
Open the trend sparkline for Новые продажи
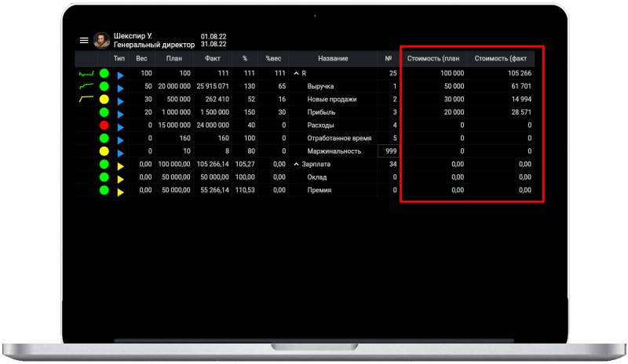pos(86,99)
